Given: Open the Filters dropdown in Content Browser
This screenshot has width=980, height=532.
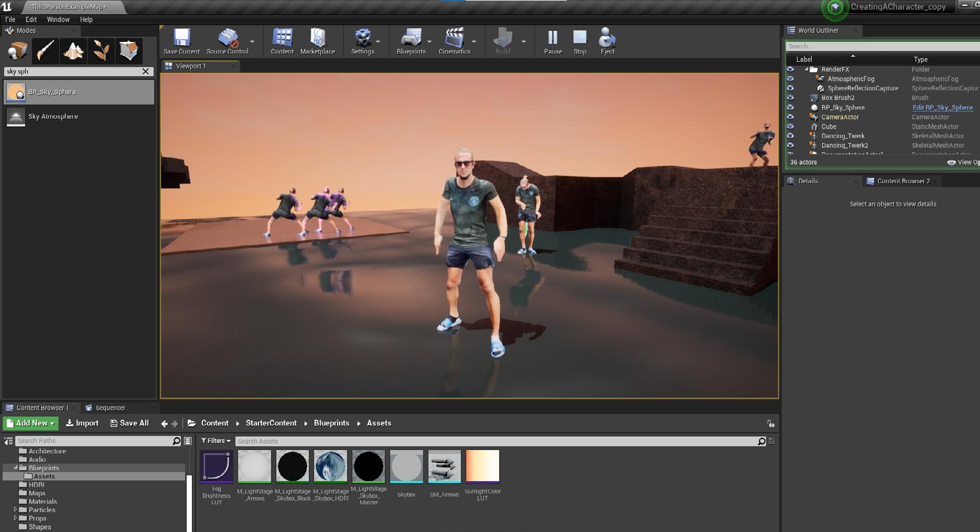Looking at the screenshot, I should tap(216, 441).
